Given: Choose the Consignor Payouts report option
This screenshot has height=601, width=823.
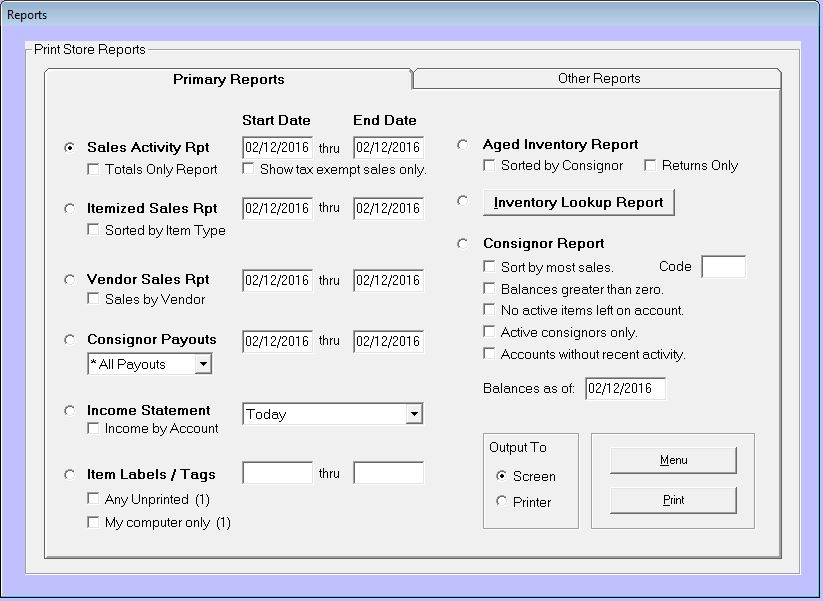Looking at the screenshot, I should point(69,340).
